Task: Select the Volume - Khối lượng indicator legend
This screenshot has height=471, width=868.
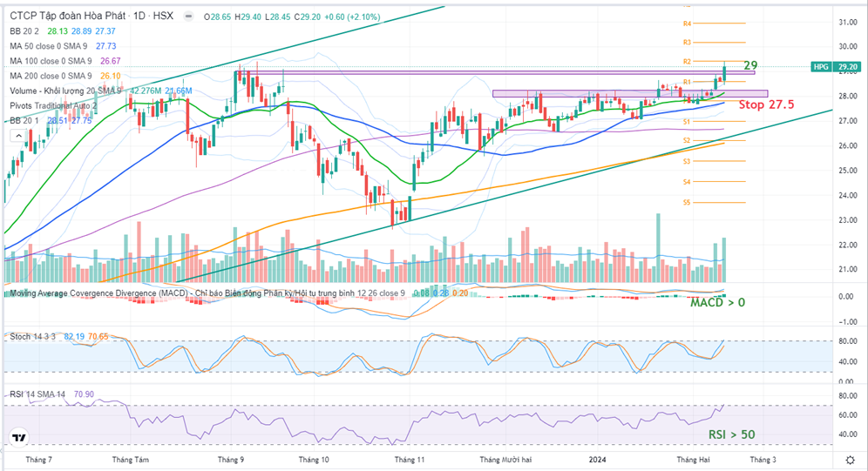Action: click(x=65, y=91)
